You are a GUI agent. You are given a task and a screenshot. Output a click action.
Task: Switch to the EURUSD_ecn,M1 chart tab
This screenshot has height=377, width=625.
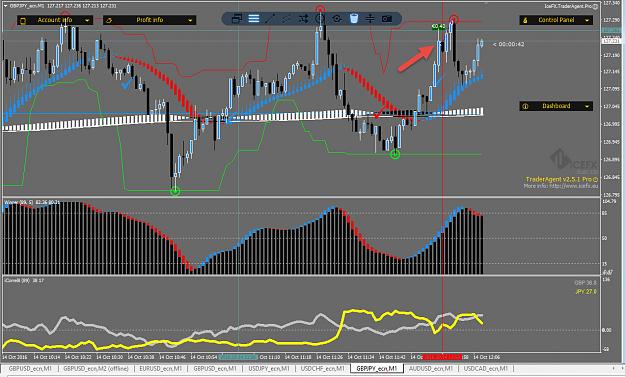160,369
